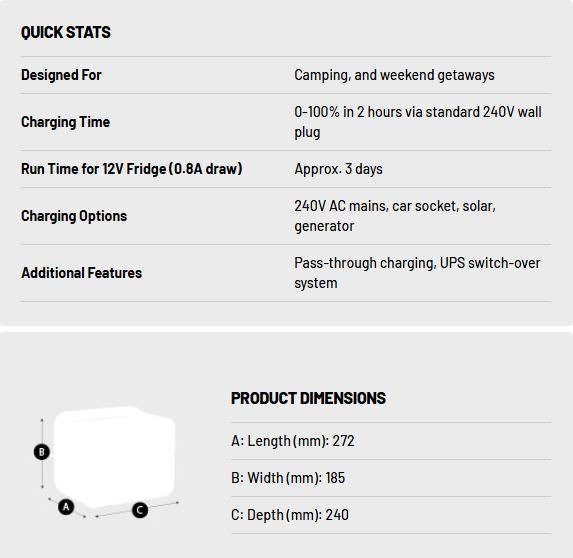Click Run Time for 12V Fridge label
The width and height of the screenshot is (573, 558).
(x=132, y=169)
